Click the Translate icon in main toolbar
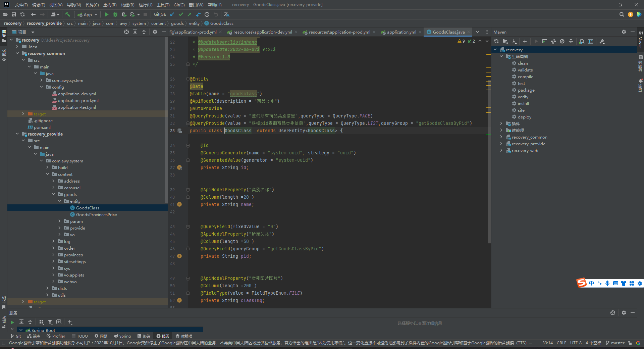Image resolution: width=644 pixels, height=349 pixels. [x=227, y=14]
